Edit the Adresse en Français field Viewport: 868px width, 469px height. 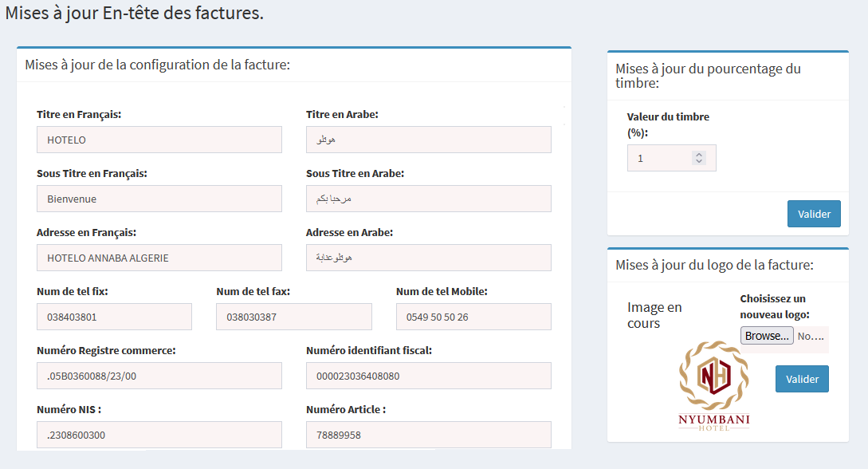tap(159, 258)
